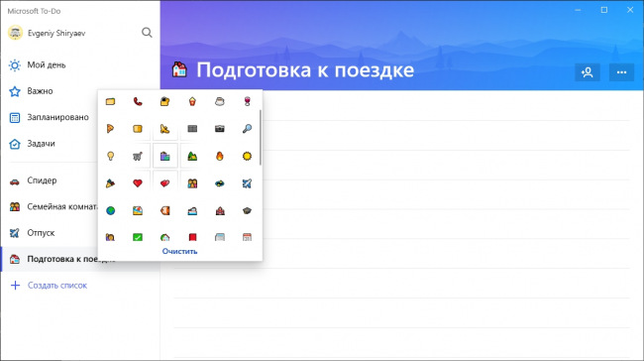Select the magnifying glass emoji
The height and width of the screenshot is (361, 644).
coord(247,129)
